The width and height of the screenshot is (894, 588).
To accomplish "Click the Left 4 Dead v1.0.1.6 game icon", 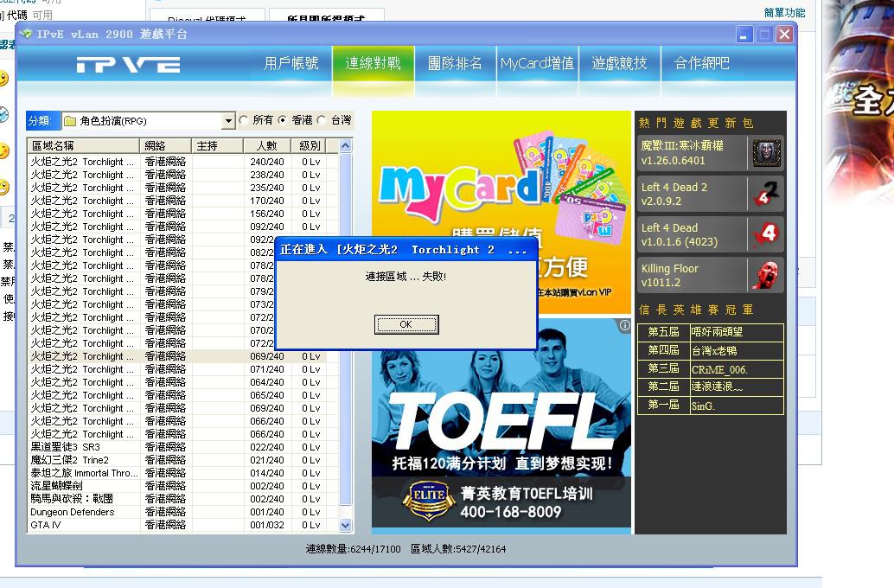I will (766, 234).
